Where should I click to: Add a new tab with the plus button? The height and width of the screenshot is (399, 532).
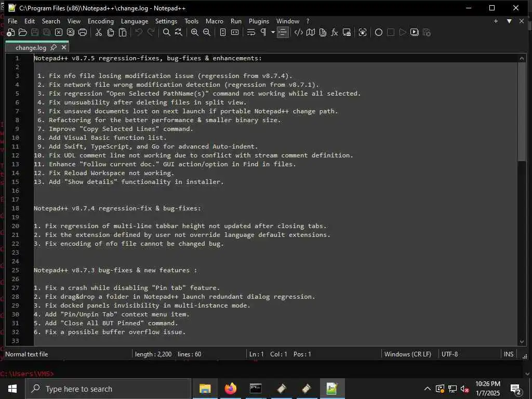tap(496, 21)
